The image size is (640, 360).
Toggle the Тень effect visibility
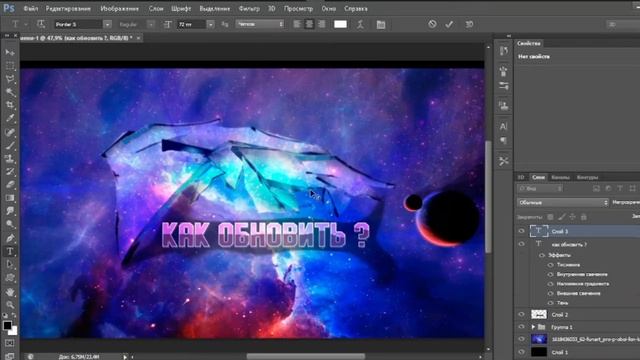[x=551, y=303]
